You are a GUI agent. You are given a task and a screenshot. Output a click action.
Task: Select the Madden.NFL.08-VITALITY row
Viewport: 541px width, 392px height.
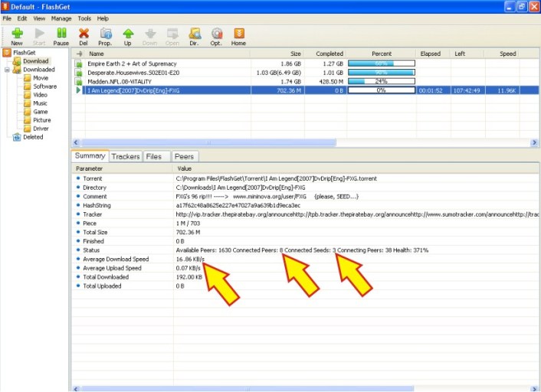pyautogui.click(x=305, y=82)
